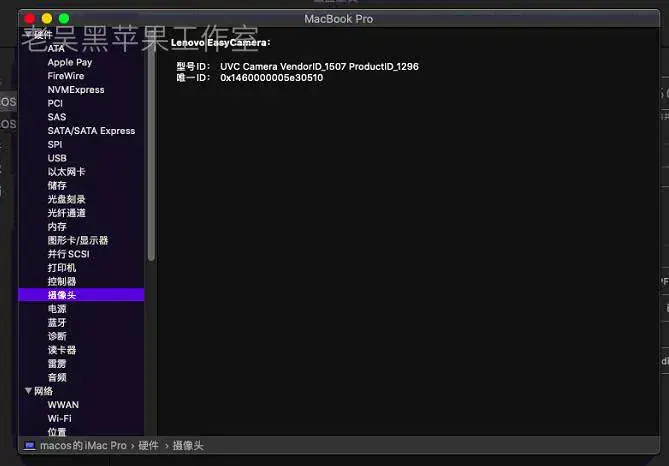Image resolution: width=669 pixels, height=466 pixels.
Task: Open the FireWire section
Action: [66, 76]
